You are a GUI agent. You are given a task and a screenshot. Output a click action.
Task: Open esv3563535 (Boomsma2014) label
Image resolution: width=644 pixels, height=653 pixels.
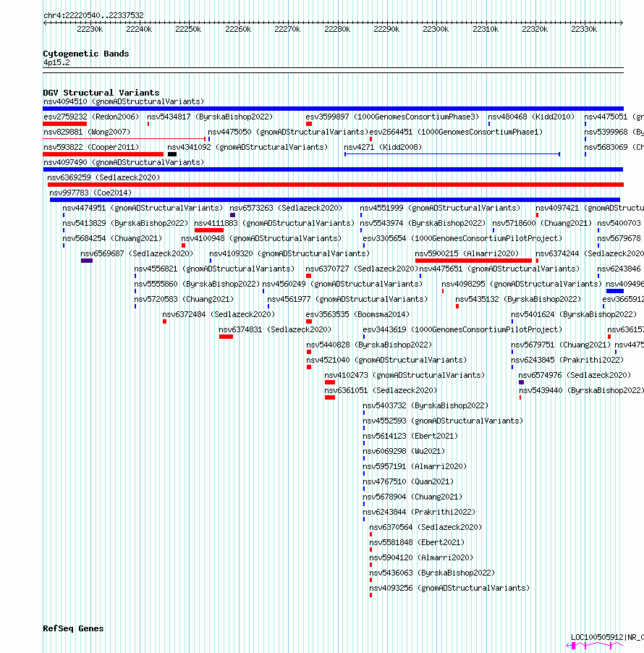coord(357,314)
